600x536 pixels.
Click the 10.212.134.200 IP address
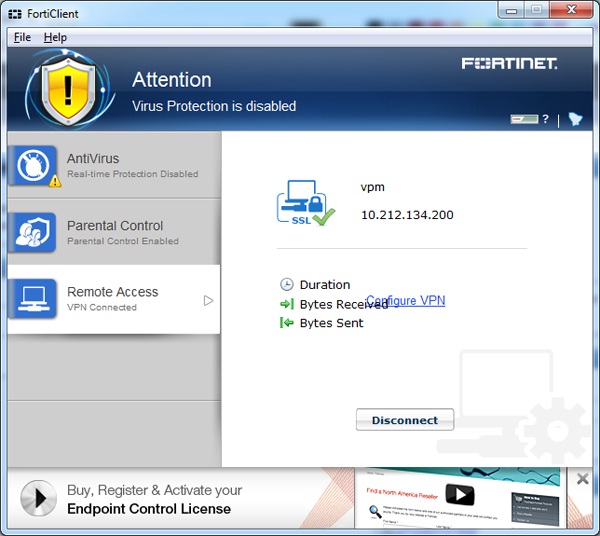(407, 215)
